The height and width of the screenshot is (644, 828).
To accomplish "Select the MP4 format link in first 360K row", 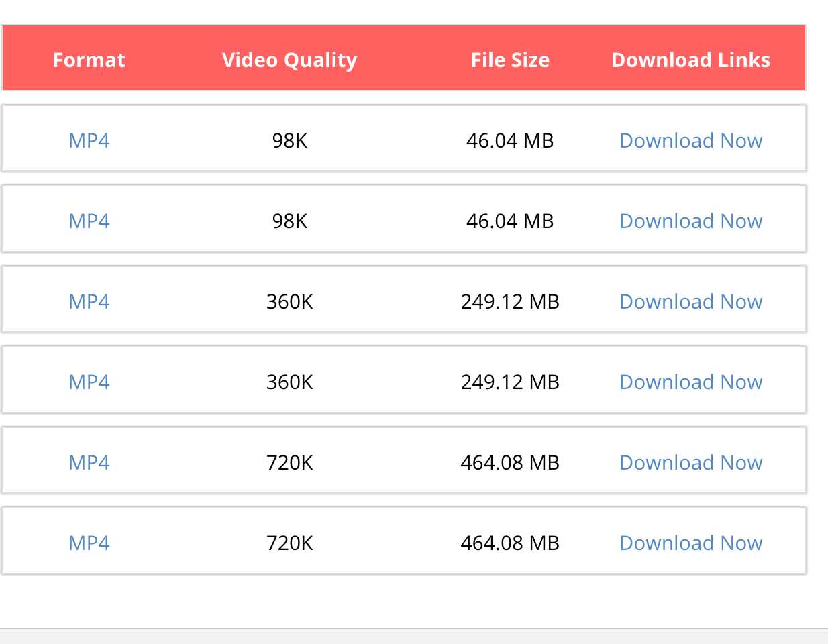I will pos(89,302).
